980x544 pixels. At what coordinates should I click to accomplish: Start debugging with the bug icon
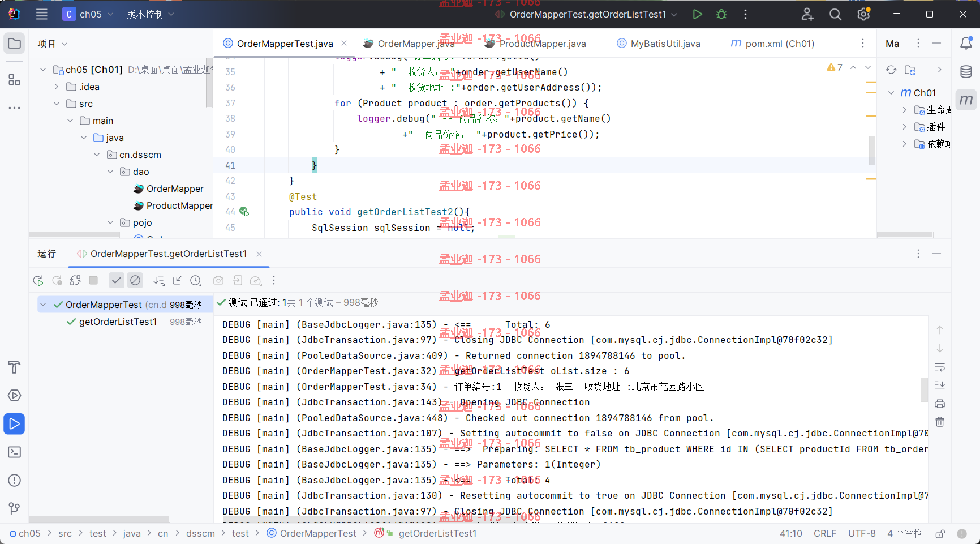pos(721,14)
